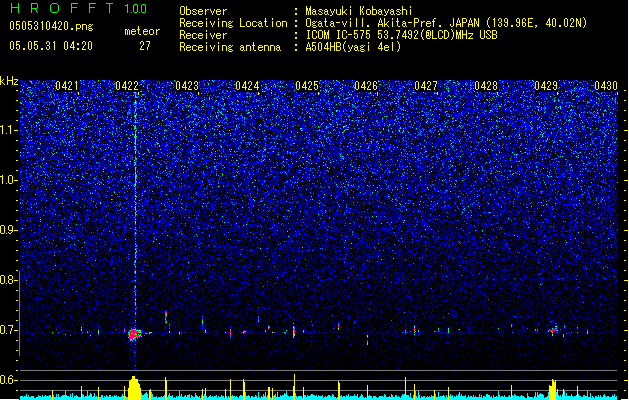This screenshot has width=629, height=400.
Task: Click the 0430 time marker
Action: coord(606,86)
